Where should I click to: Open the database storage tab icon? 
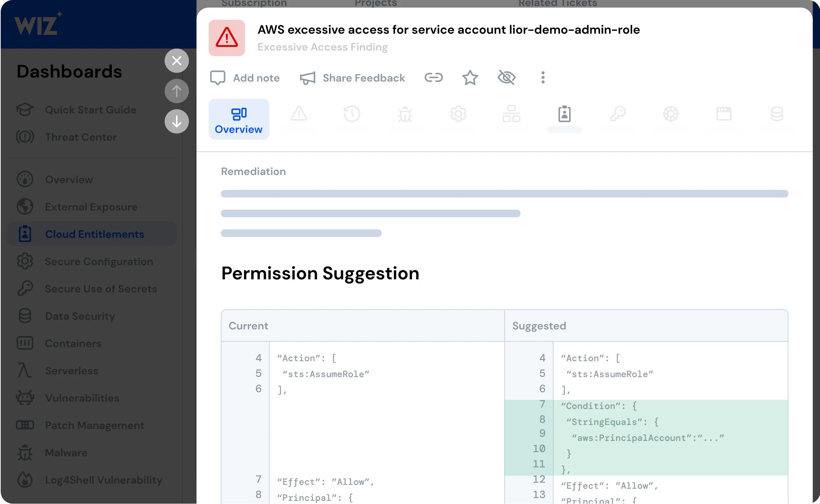(777, 114)
